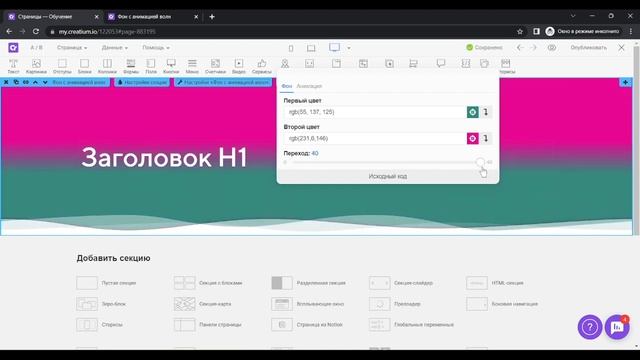Viewport: 640px width, 360px height.
Task: Select the Текст tool in toolbar
Action: [13, 66]
